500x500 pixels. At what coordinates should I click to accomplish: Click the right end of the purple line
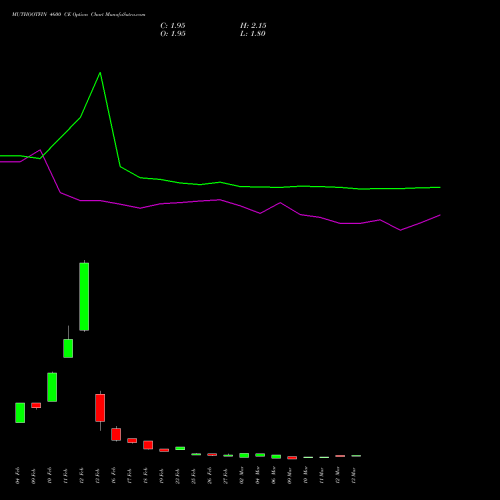pyautogui.click(x=440, y=215)
